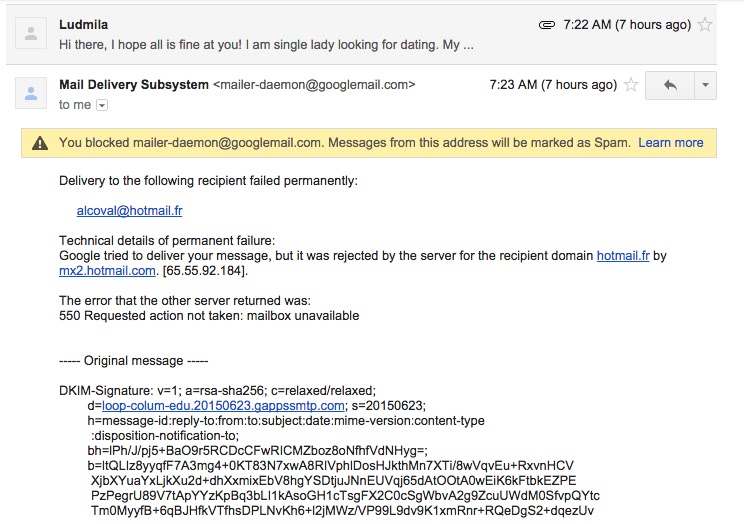Click Mail Delivery Subsystem avatar icon
The image size is (744, 524).
(31, 95)
